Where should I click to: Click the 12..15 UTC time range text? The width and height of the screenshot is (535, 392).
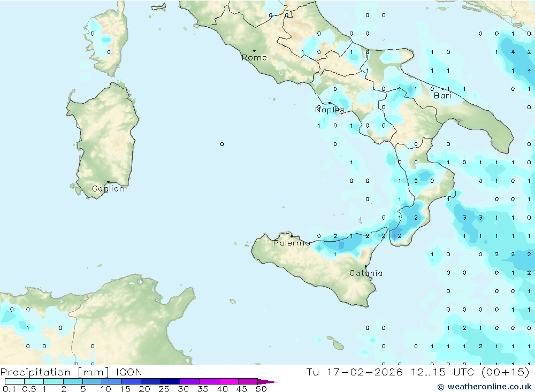pos(442,372)
